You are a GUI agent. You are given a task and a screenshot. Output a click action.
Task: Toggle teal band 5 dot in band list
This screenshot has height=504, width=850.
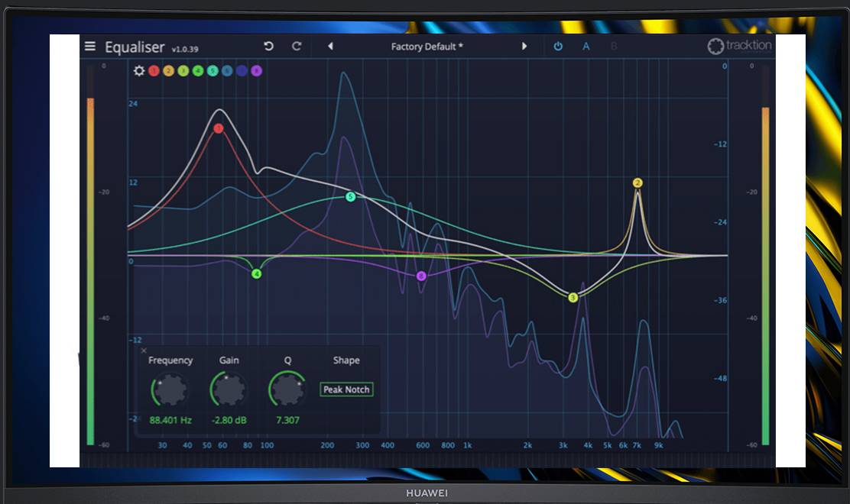[x=212, y=71]
